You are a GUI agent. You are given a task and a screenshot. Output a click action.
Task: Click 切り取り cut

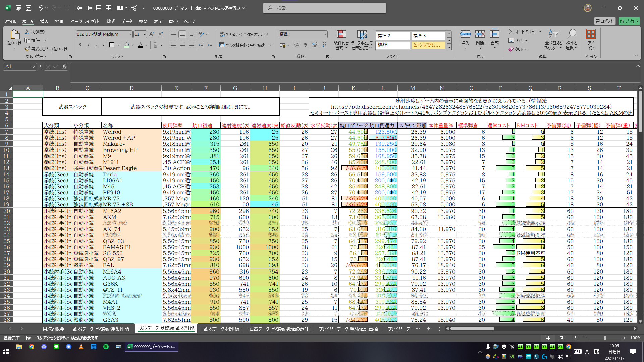[x=35, y=32]
